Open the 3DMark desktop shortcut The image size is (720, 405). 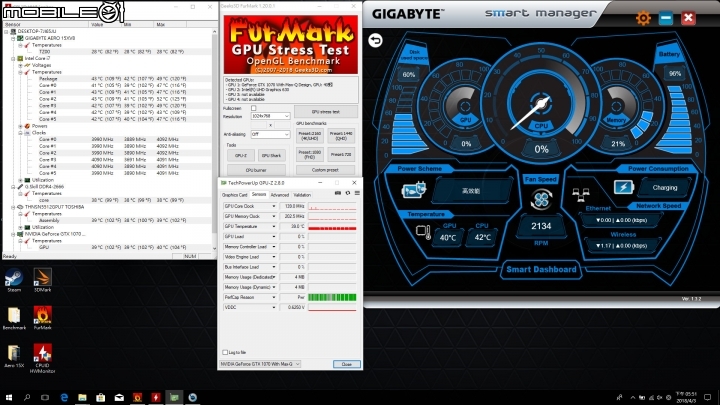[x=42, y=280]
